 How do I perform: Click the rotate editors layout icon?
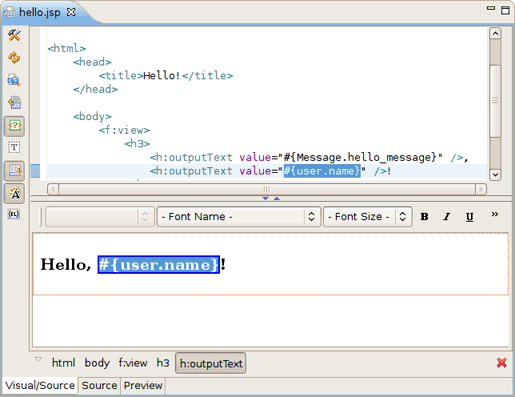click(14, 103)
